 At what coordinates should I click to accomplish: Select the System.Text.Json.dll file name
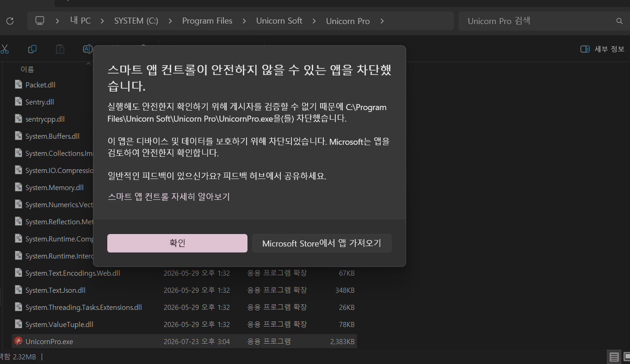[56, 290]
